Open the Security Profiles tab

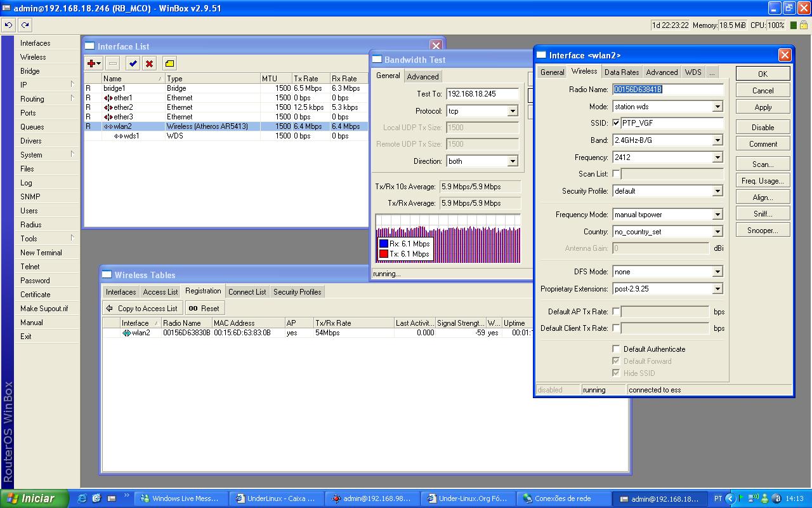(x=297, y=292)
